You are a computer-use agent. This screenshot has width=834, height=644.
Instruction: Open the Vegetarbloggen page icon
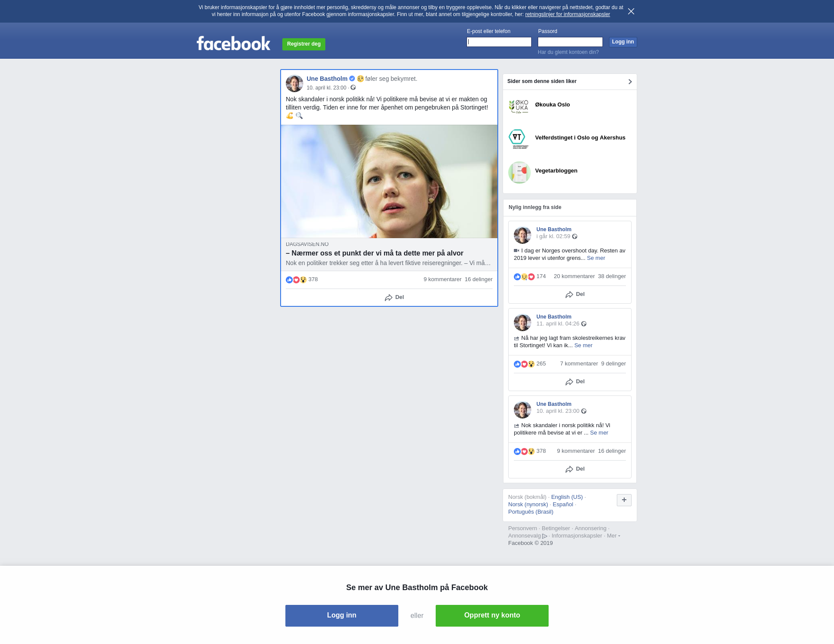point(519,173)
